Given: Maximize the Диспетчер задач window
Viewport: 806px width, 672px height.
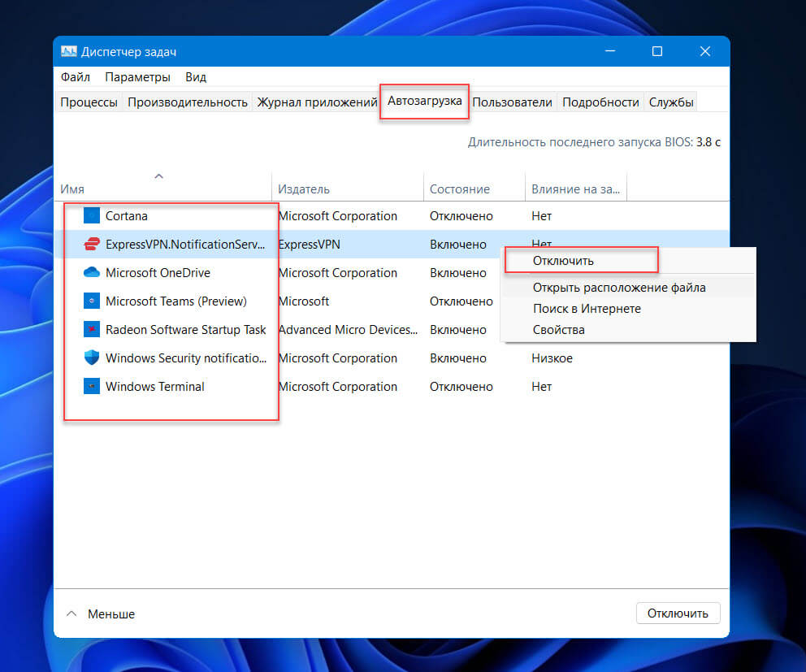Looking at the screenshot, I should pyautogui.click(x=657, y=51).
